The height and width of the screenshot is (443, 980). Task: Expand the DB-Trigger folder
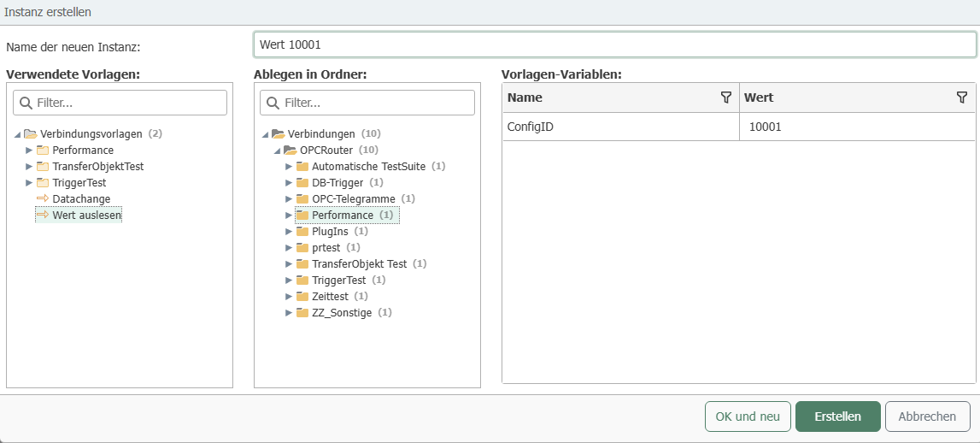click(289, 182)
